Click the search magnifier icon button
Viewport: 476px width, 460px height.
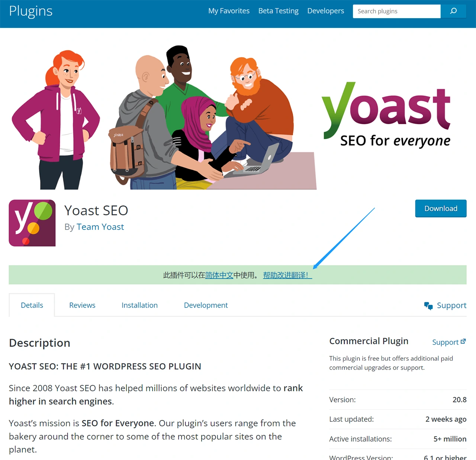coord(453,11)
